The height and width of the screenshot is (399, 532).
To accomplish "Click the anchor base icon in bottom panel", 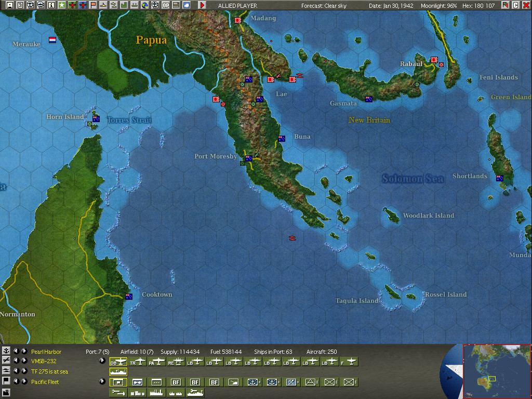I will [6, 351].
